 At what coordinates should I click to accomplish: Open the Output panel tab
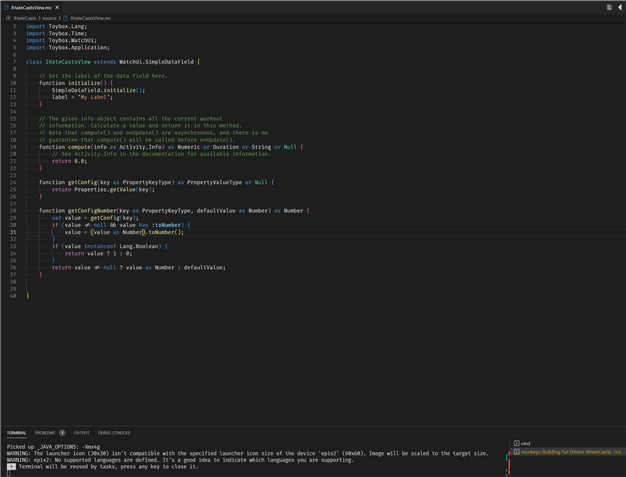pyautogui.click(x=81, y=433)
